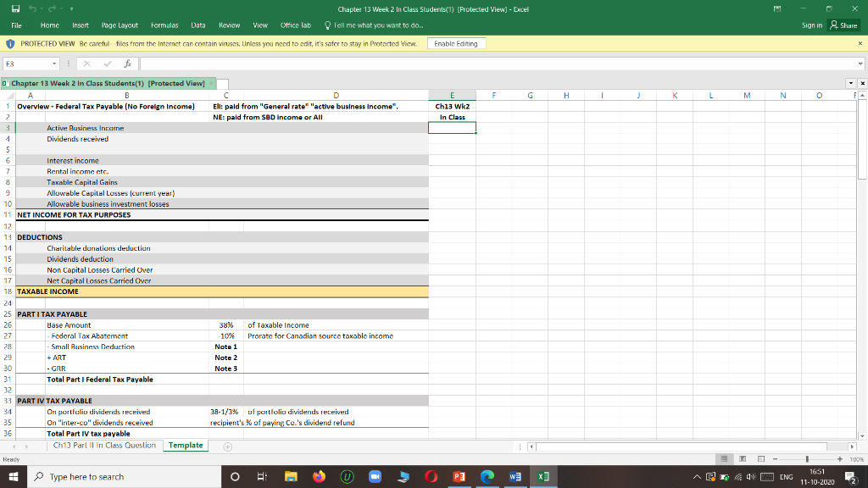Viewport: 868px width, 488px height.
Task: Select column E header
Action: click(452, 95)
